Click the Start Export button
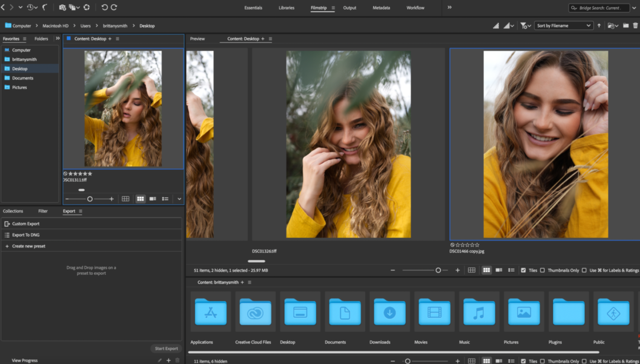The width and height of the screenshot is (640, 364). (x=166, y=349)
